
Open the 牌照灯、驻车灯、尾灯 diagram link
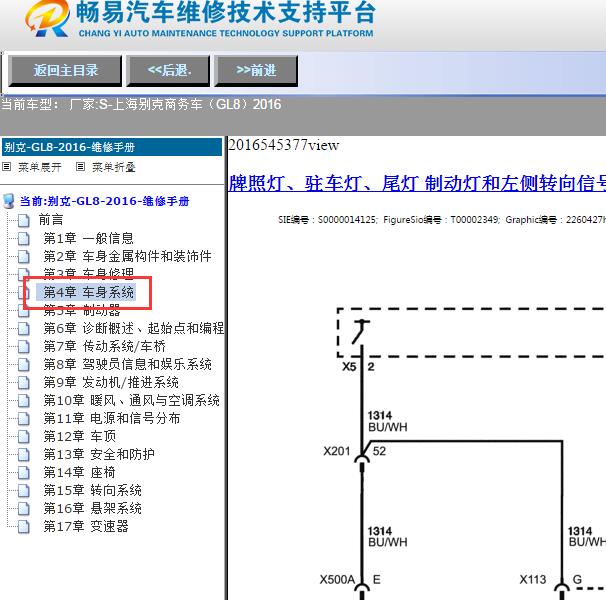[417, 183]
